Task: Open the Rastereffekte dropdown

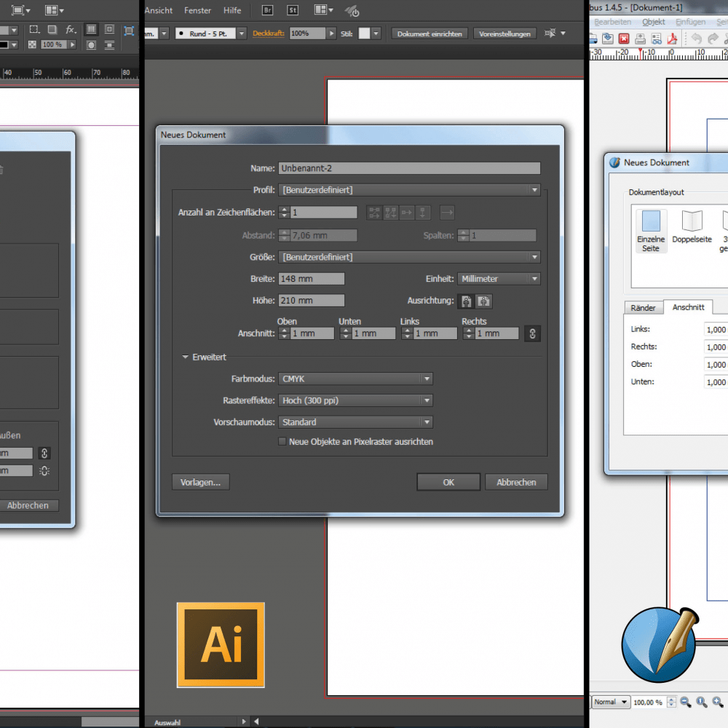Action: click(356, 400)
